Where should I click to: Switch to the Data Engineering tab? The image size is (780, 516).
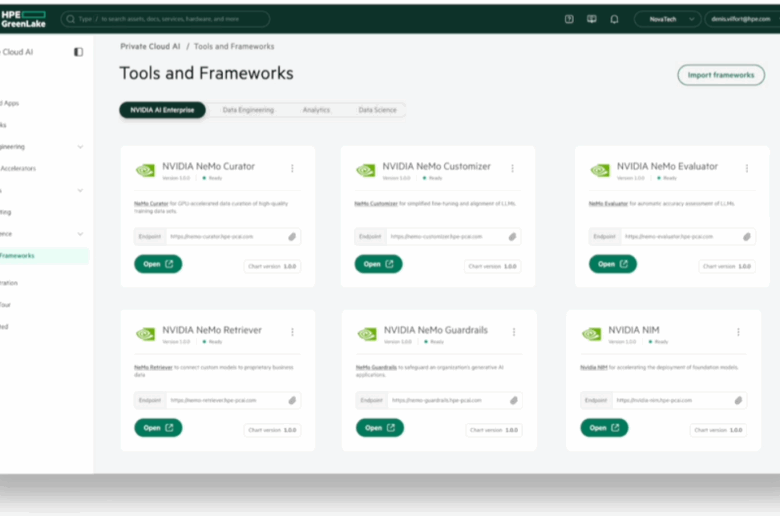(x=248, y=110)
